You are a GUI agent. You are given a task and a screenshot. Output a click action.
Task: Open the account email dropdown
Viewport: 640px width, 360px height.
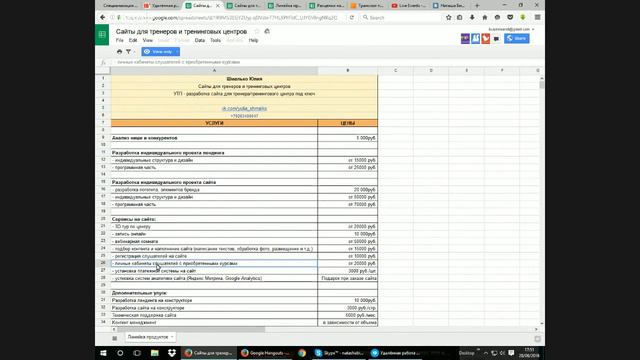pos(511,29)
